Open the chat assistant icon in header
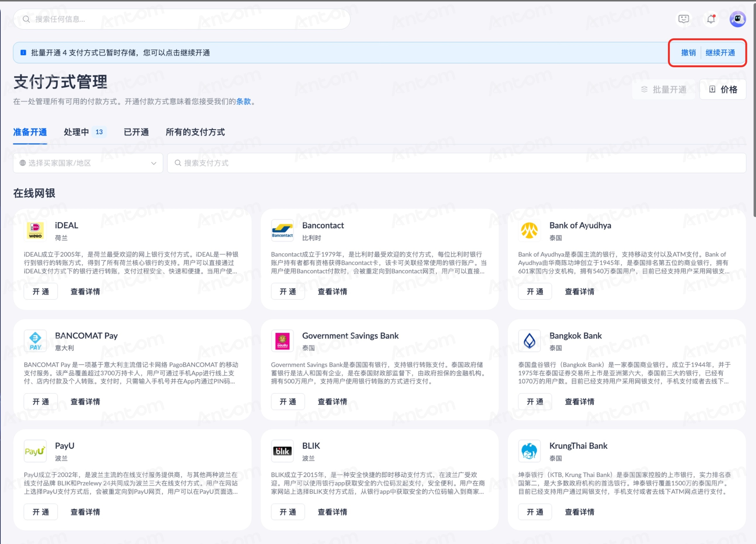756x544 pixels. click(x=683, y=19)
